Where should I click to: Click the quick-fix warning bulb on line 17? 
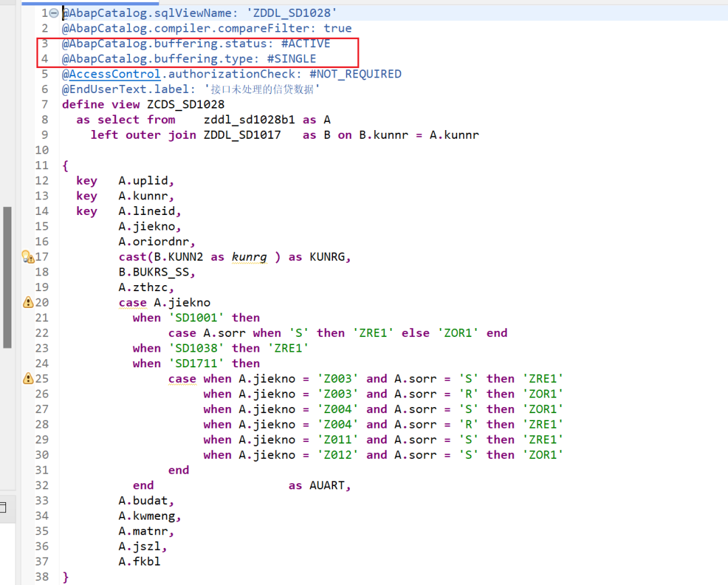(28, 257)
